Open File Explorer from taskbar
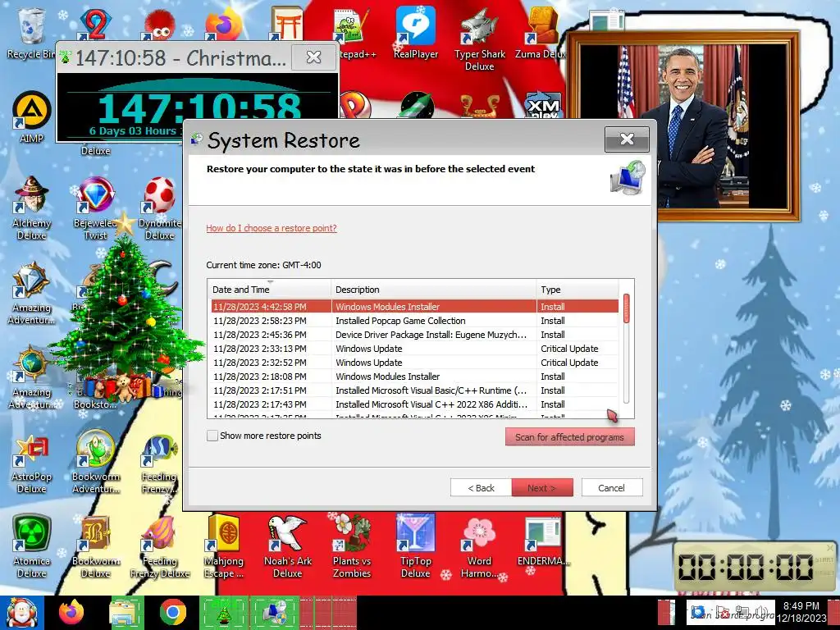This screenshot has height=630, width=840. pos(126,612)
